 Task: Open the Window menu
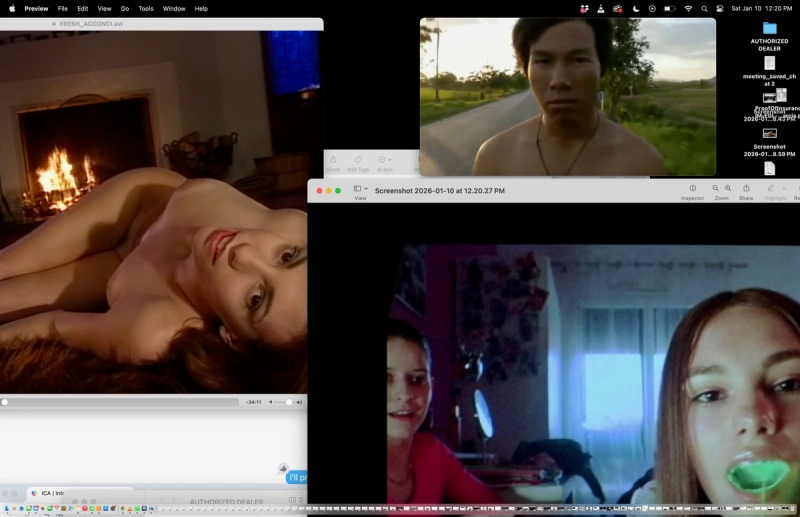(x=174, y=9)
